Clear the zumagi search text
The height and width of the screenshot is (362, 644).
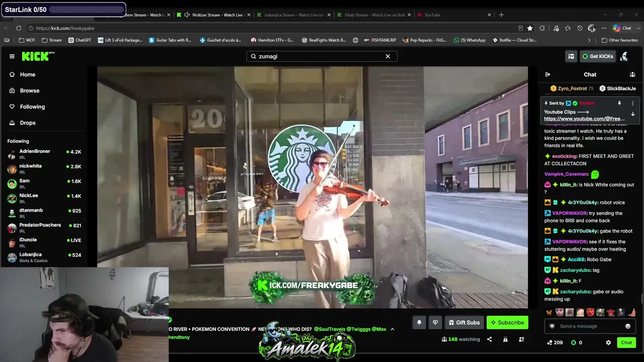point(387,56)
